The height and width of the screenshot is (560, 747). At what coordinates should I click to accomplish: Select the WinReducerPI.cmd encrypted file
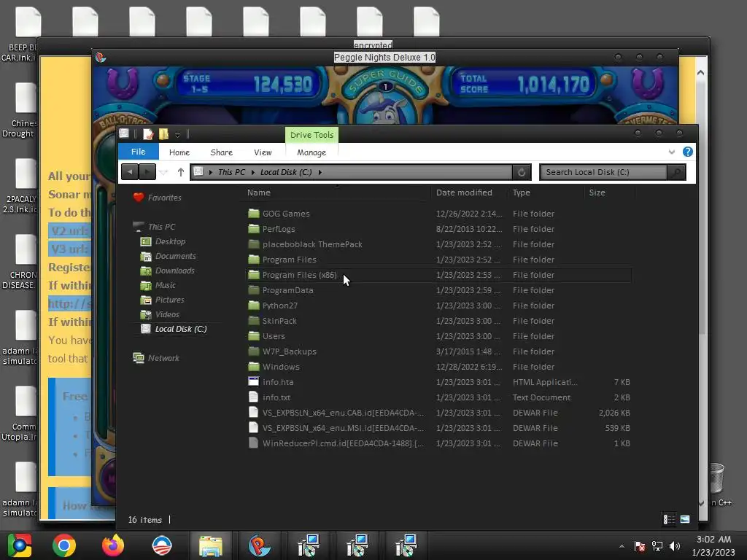coord(343,443)
